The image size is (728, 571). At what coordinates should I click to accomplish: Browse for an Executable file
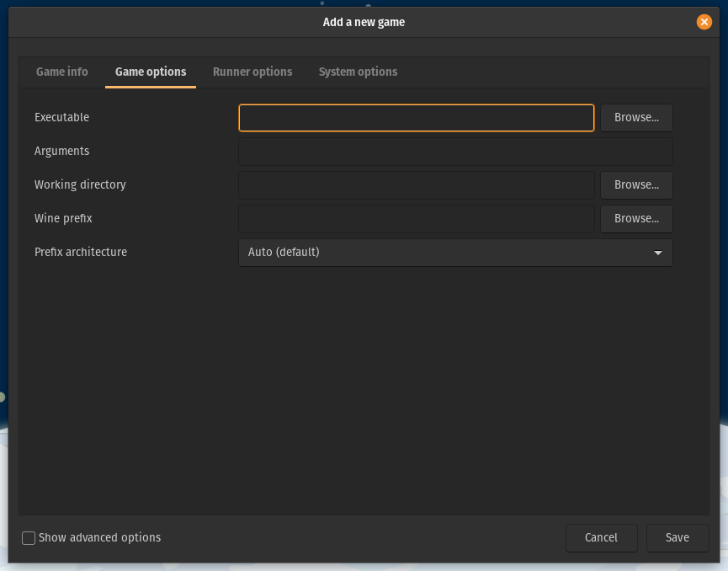(635, 117)
